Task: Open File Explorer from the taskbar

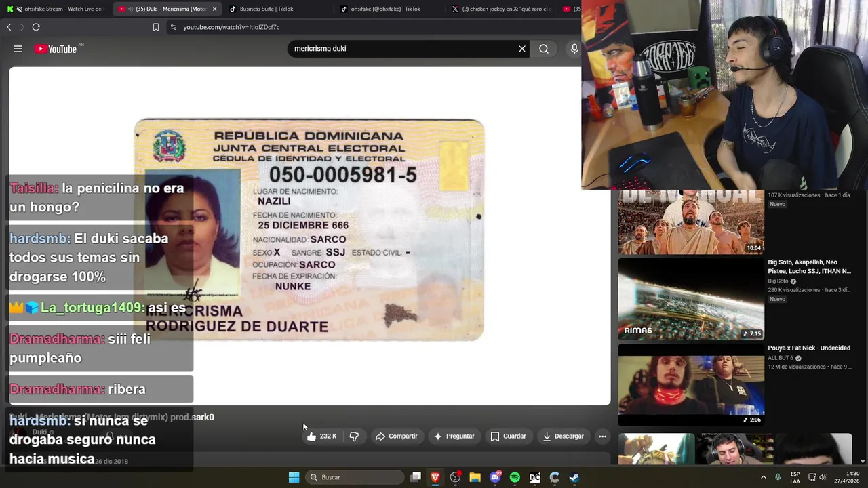Action: (x=475, y=477)
